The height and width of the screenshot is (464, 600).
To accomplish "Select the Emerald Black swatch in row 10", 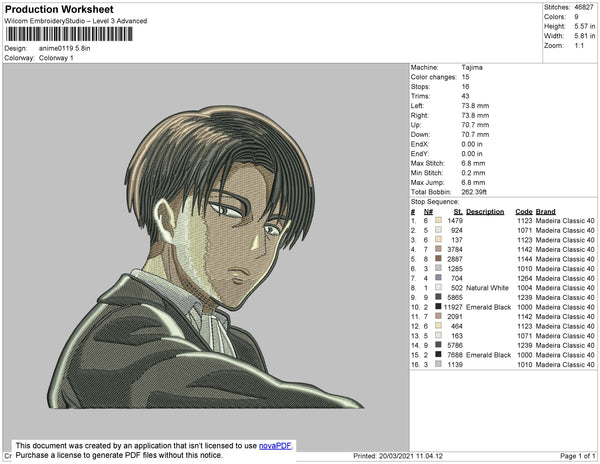I will coord(439,306).
